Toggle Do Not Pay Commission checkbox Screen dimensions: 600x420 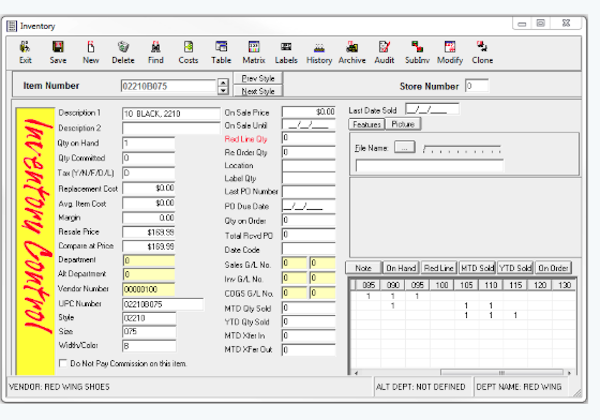pyautogui.click(x=63, y=363)
